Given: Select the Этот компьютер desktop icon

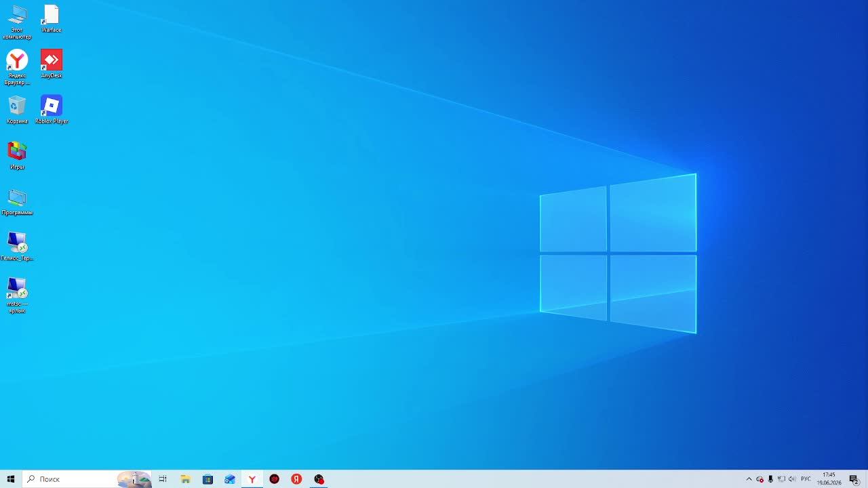Looking at the screenshot, I should (17, 22).
